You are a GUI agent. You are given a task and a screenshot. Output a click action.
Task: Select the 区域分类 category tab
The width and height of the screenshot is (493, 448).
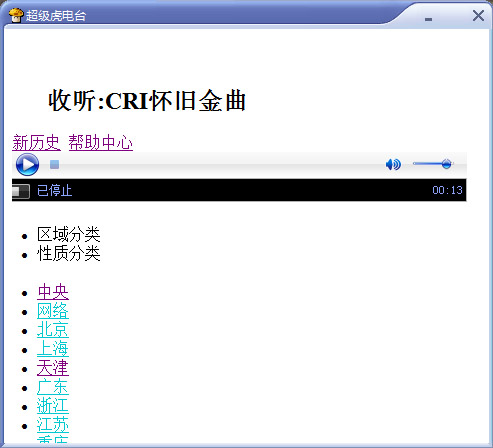(x=69, y=234)
